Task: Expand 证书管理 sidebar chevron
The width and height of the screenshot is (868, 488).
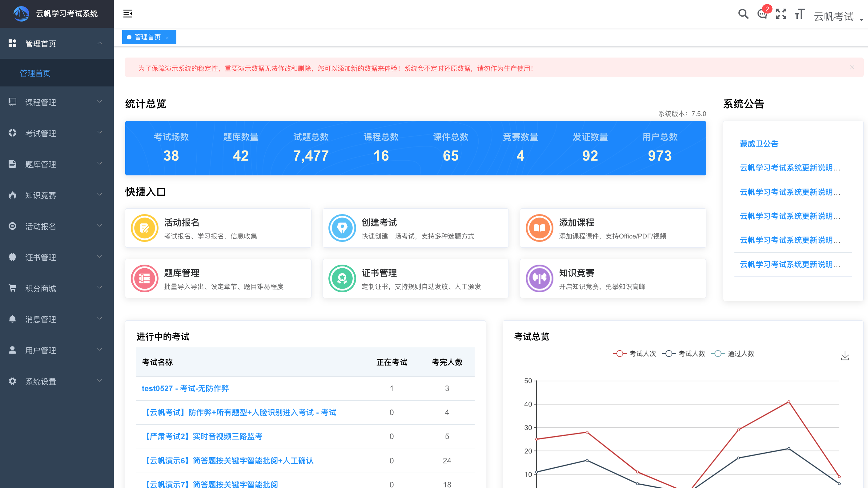Action: [x=99, y=257]
